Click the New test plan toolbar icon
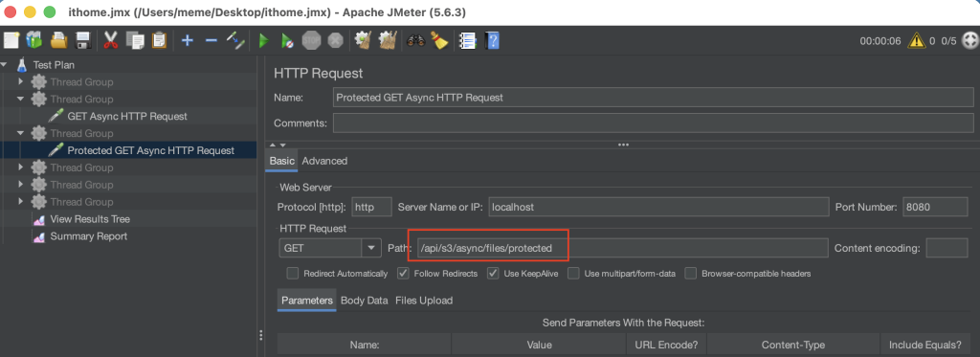Screen dimensions: 980x357 [11, 41]
